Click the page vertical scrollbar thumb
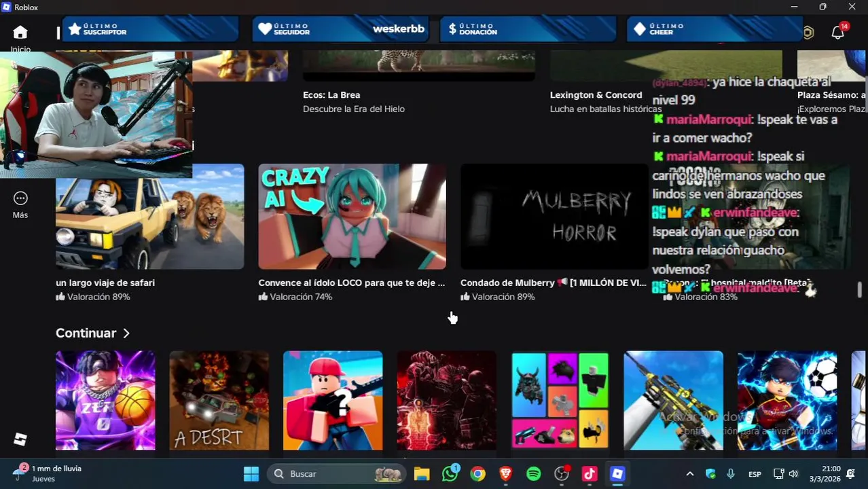868x489 pixels. click(860, 290)
